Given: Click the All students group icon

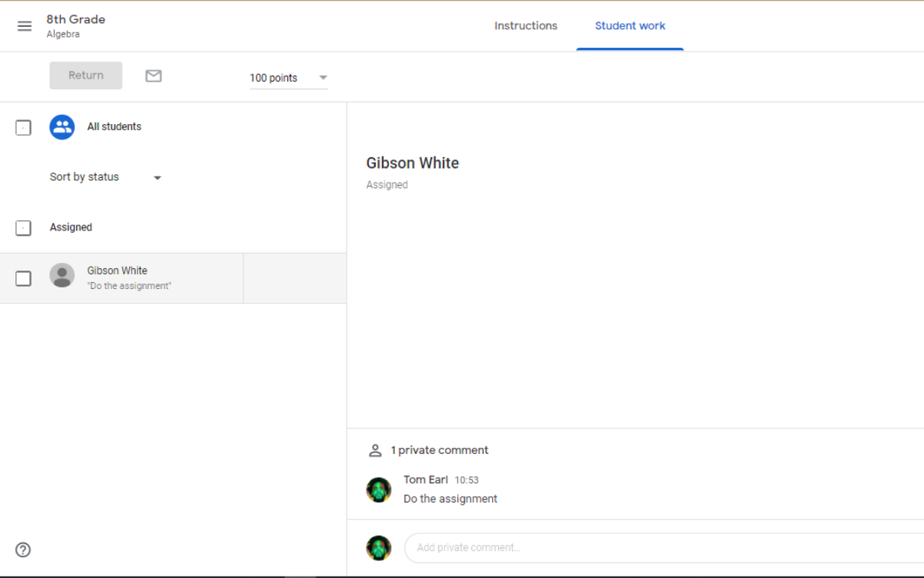Looking at the screenshot, I should point(62,127).
